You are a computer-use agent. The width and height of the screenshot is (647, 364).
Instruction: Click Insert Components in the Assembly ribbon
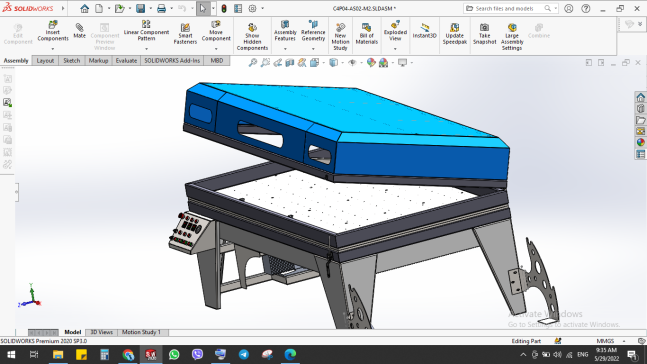[x=53, y=31]
